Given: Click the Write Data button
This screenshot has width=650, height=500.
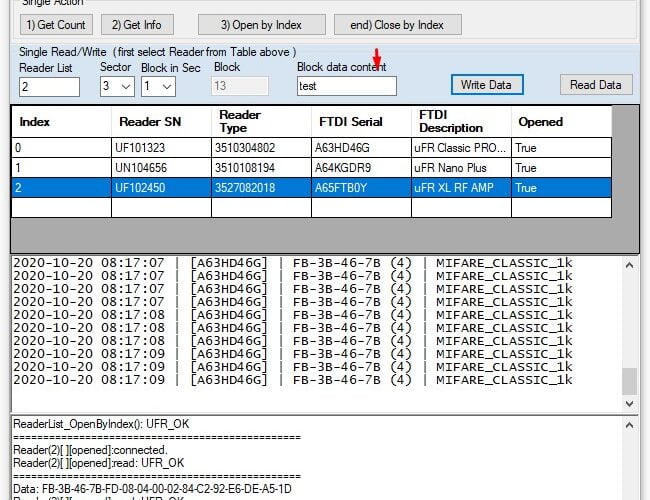Looking at the screenshot, I should 487,85.
